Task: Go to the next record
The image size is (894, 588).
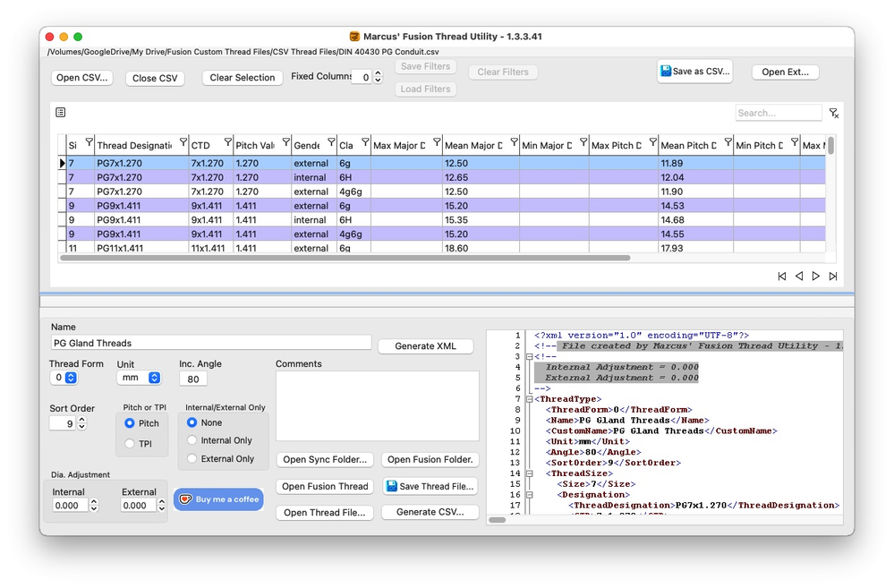Action: tap(816, 276)
